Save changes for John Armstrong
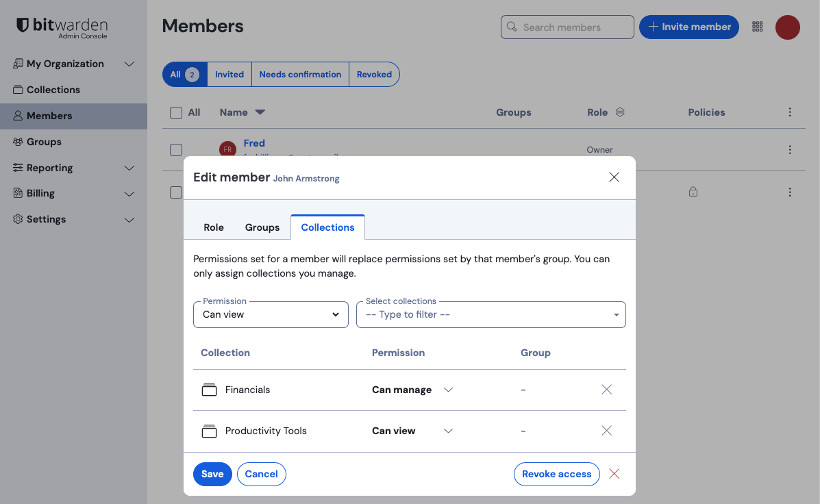This screenshot has width=820, height=504. [x=212, y=474]
